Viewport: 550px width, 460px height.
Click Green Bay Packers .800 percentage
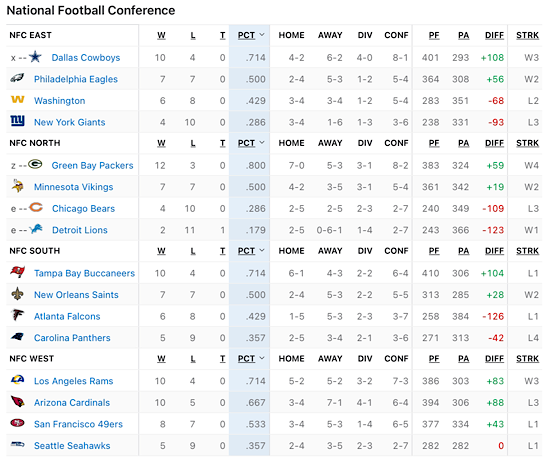[x=255, y=165]
